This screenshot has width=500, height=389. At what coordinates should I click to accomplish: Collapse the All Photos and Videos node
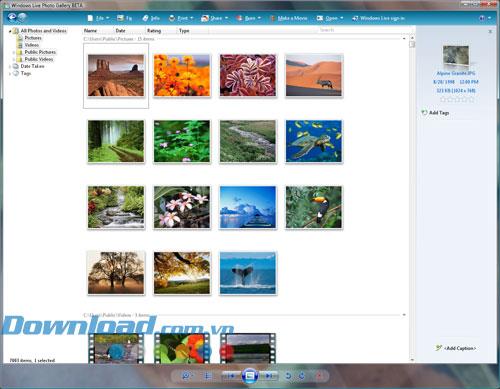pos(10,31)
